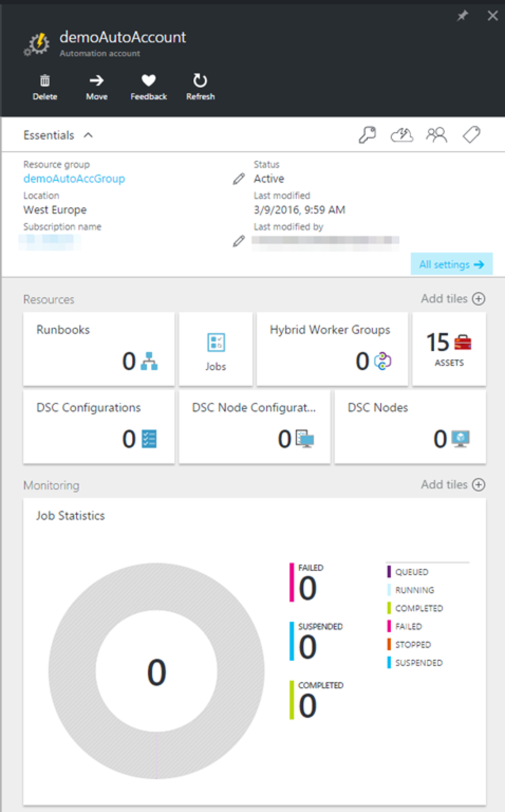Add tiles to the Monitoring section
This screenshot has height=812, width=505.
(453, 485)
